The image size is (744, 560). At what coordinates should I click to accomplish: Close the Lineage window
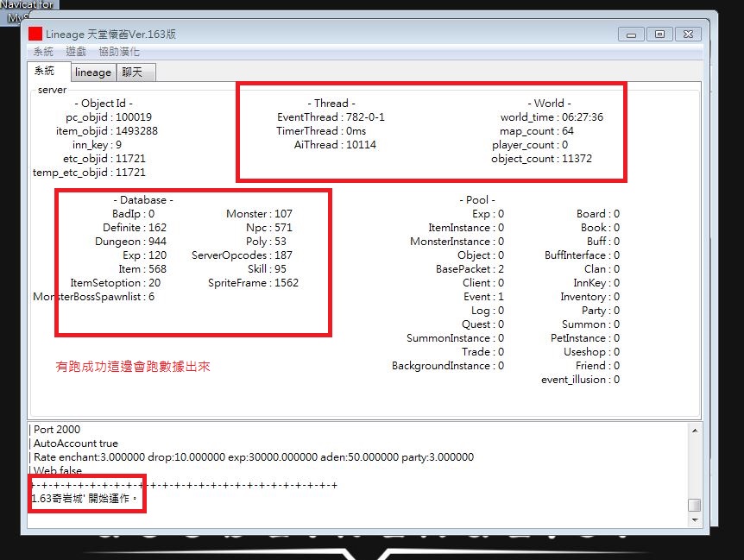click(688, 35)
